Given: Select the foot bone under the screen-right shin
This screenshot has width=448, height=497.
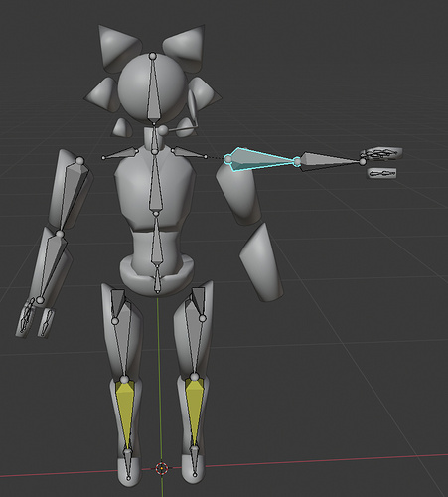Looking at the screenshot, I should 195,461.
